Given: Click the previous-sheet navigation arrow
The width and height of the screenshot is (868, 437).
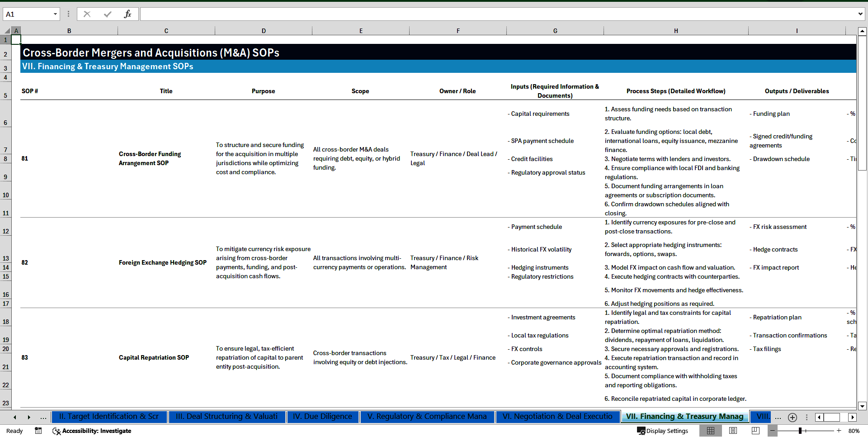Looking at the screenshot, I should pyautogui.click(x=15, y=417).
